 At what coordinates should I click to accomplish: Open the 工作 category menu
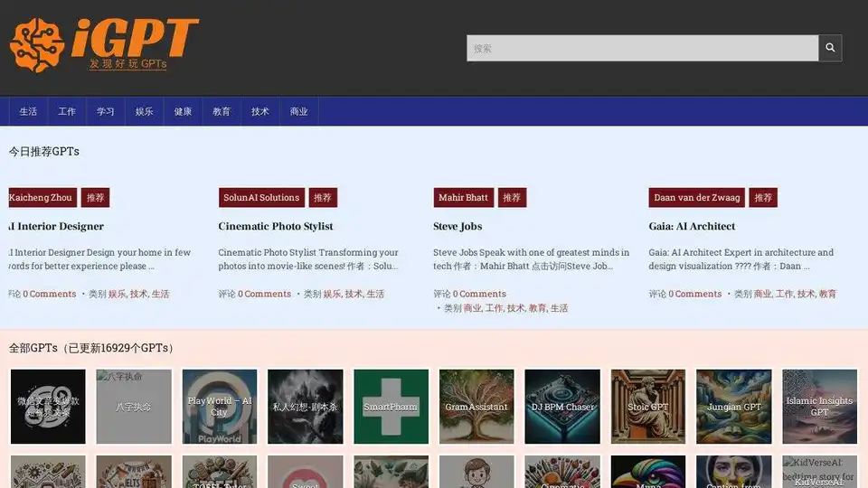67,112
